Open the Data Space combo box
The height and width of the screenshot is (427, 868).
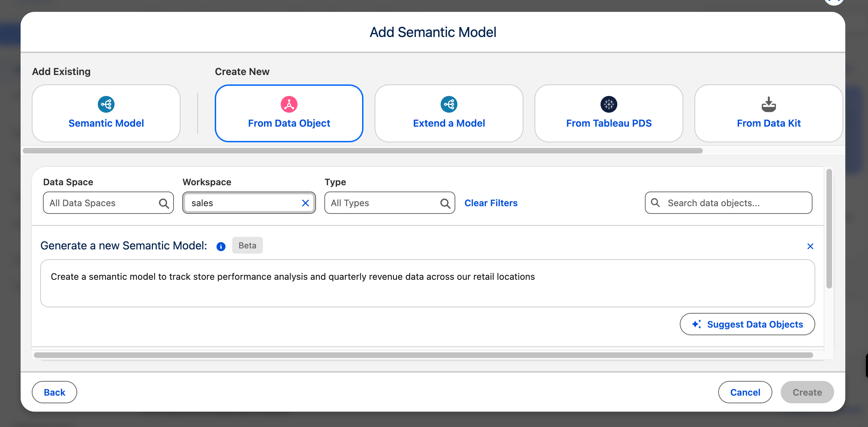coord(108,203)
